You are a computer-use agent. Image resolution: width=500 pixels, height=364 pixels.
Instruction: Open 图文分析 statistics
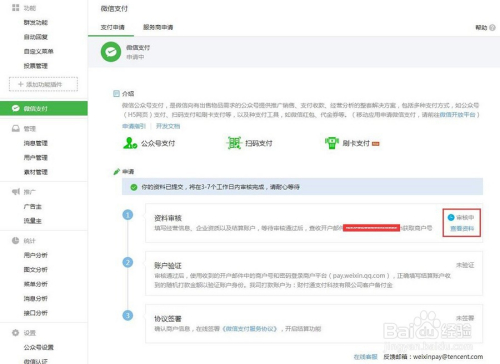tap(36, 269)
